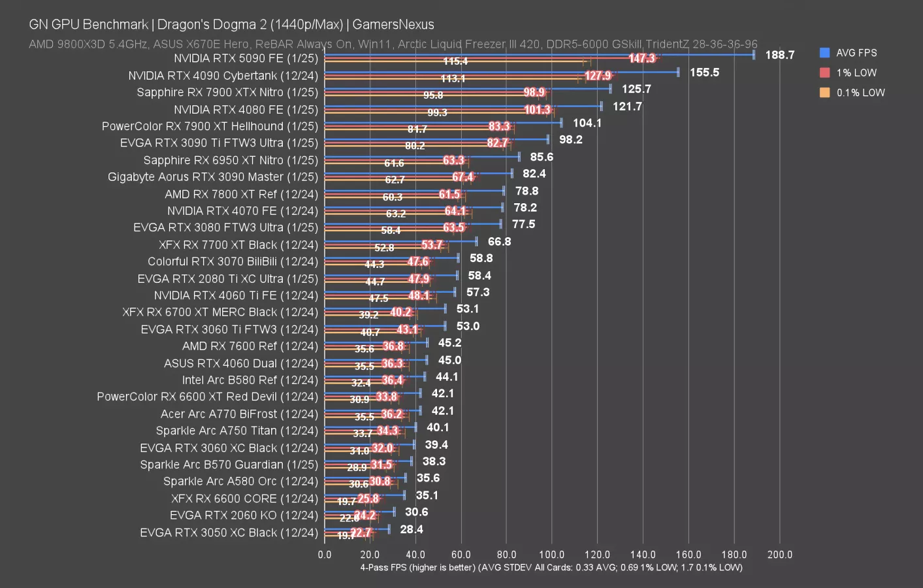The image size is (923, 588).
Task: Select the AMD RX 7800 XT Ref label
Action: pos(241,194)
